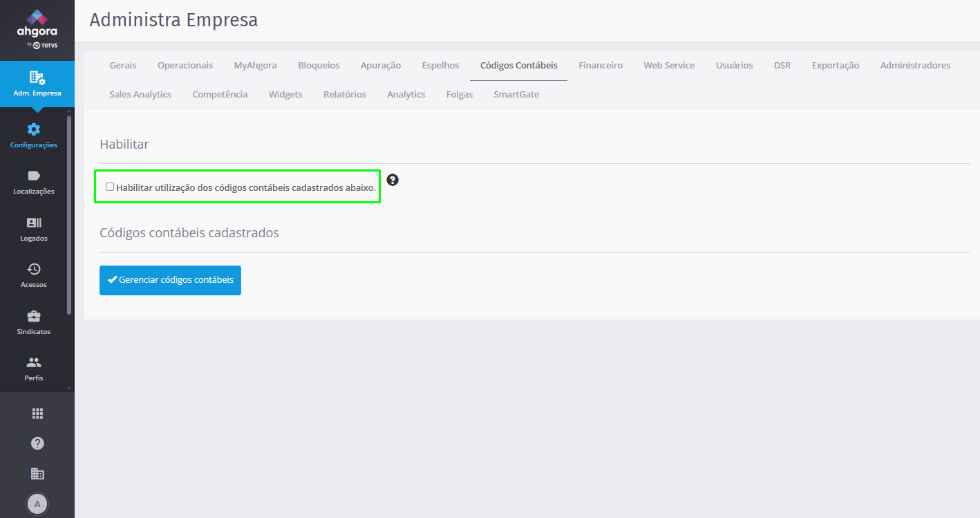
Task: Click the sidebar vertical scrollbar
Action: (68, 214)
